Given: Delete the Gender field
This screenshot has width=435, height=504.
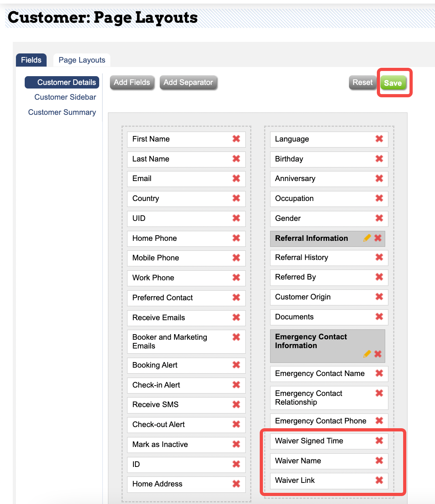Looking at the screenshot, I should (379, 218).
